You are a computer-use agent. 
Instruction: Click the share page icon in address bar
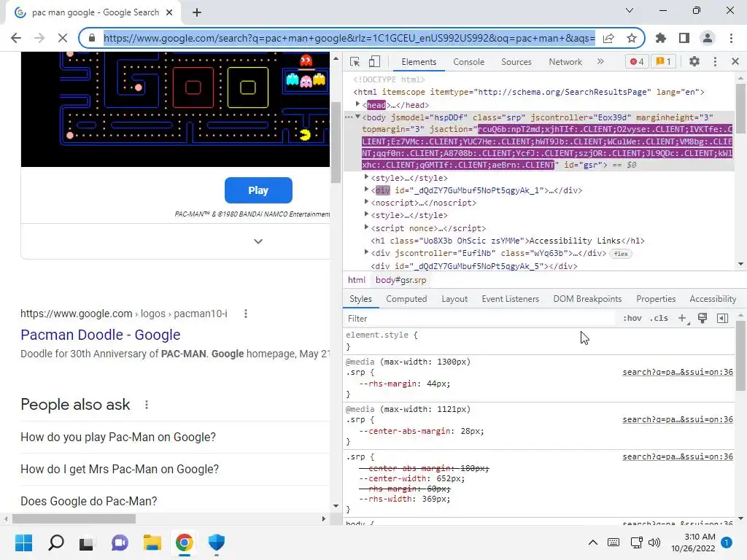pos(608,38)
